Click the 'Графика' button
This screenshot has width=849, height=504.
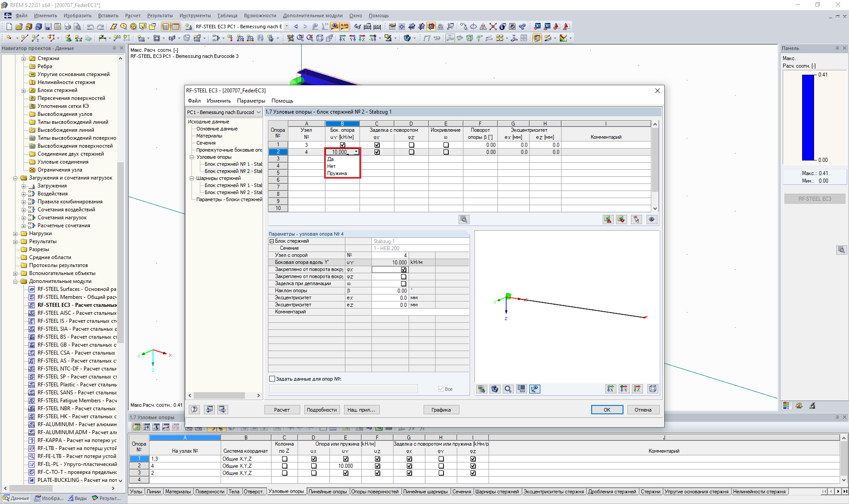[x=441, y=410]
